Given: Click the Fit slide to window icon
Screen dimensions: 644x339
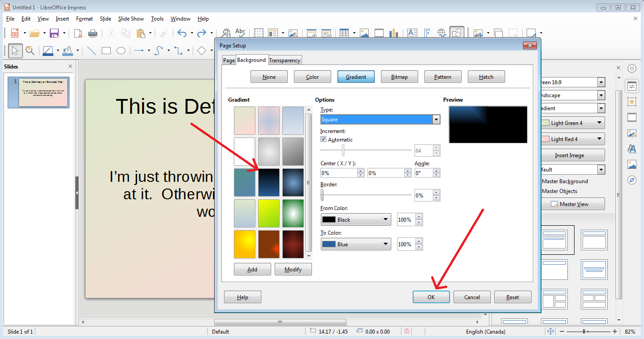Looking at the screenshot, I should 551,331.
